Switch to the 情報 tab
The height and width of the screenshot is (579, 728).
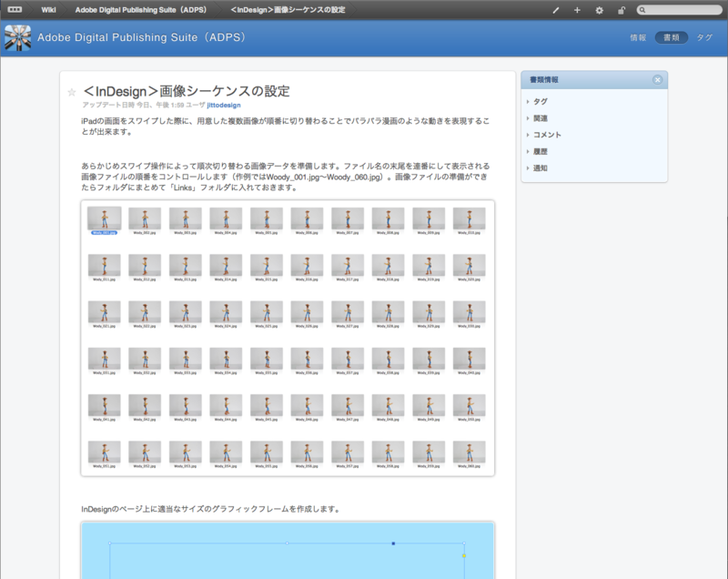[638, 37]
